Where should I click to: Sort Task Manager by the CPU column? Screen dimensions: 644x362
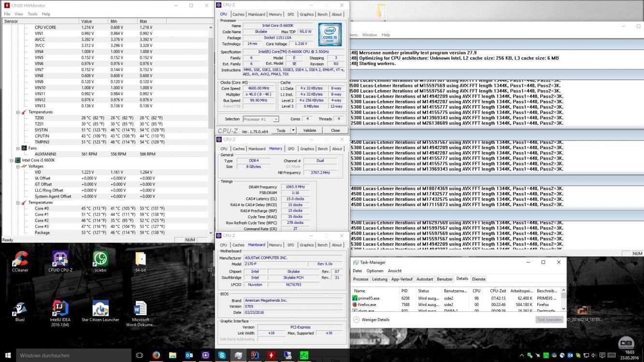tap(476, 291)
